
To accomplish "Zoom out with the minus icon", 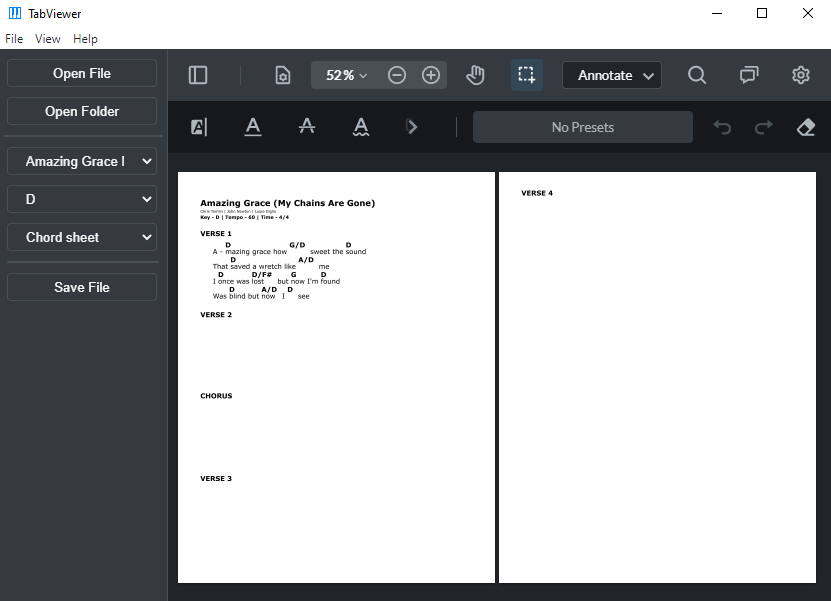I will 396,75.
